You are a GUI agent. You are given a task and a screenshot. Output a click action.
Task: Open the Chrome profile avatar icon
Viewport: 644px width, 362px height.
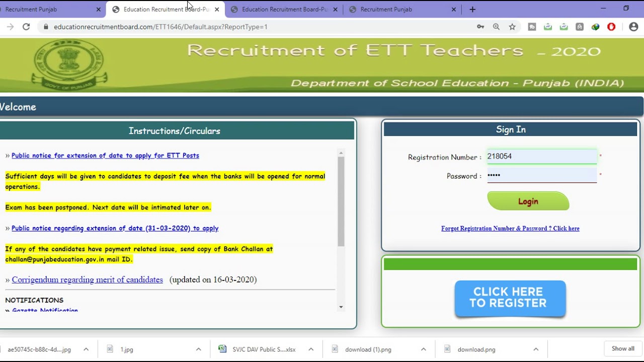(633, 27)
